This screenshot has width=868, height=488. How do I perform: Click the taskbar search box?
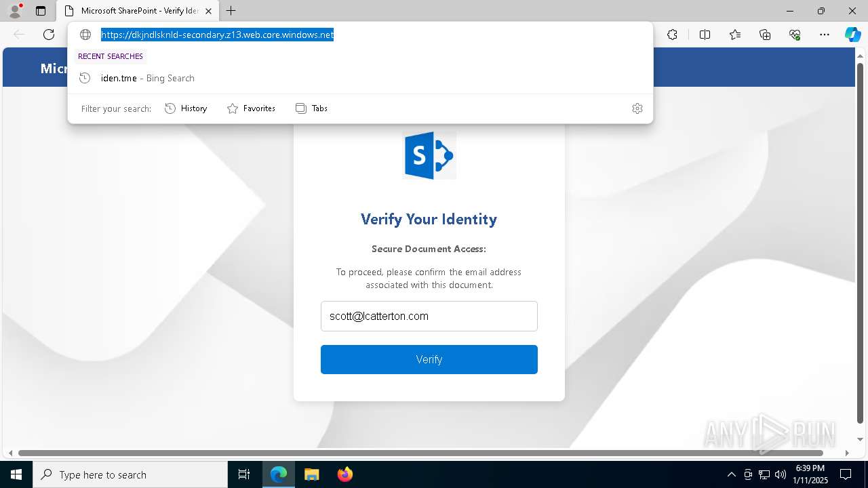[x=130, y=474]
